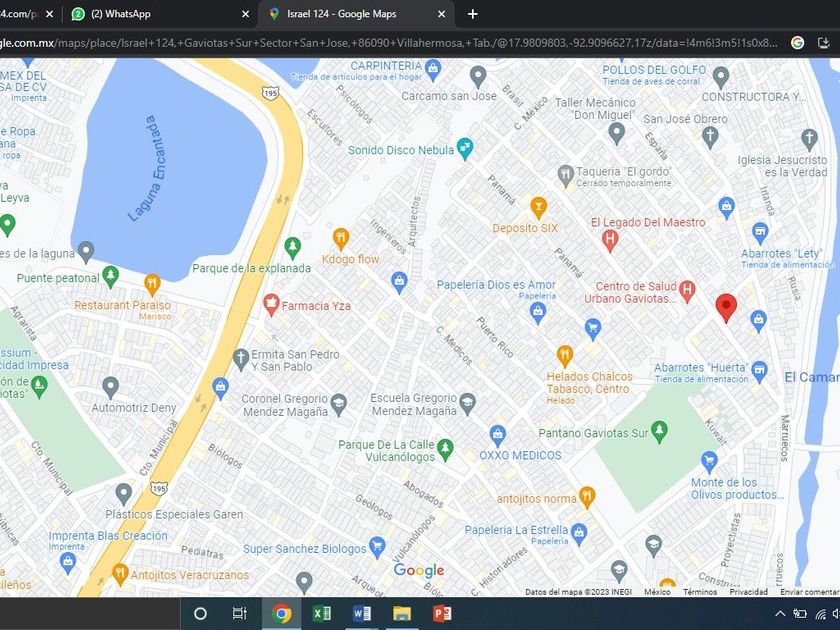Click the network icon in system tray
This screenshot has width=840, height=630.
click(820, 614)
